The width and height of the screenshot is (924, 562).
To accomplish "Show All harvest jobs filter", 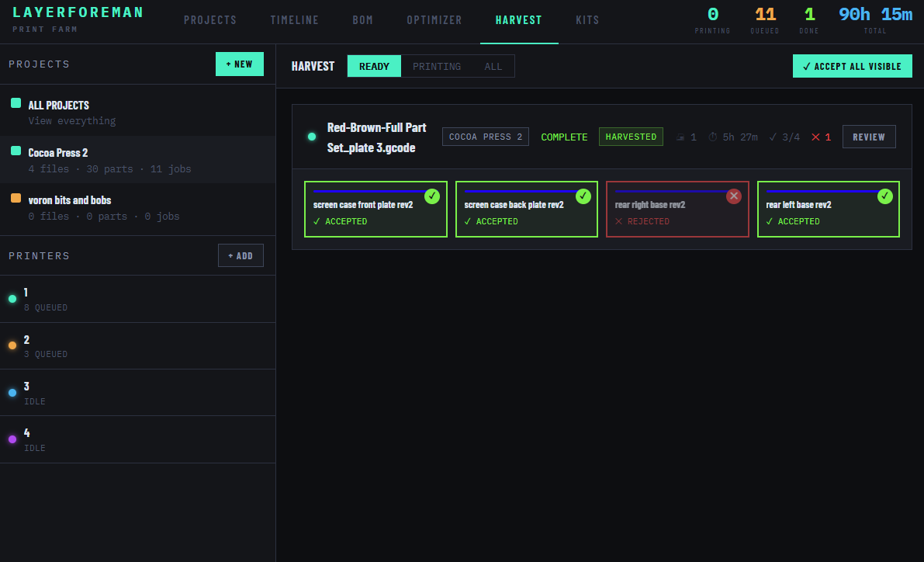I will click(x=493, y=66).
